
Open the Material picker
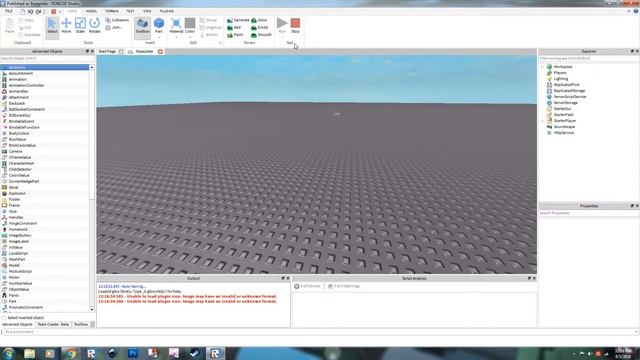pos(176,25)
